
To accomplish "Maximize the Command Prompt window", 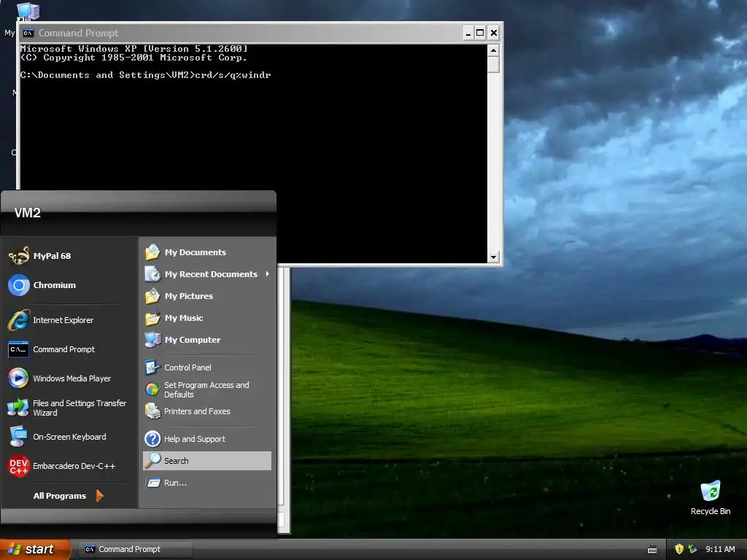I will click(x=480, y=33).
